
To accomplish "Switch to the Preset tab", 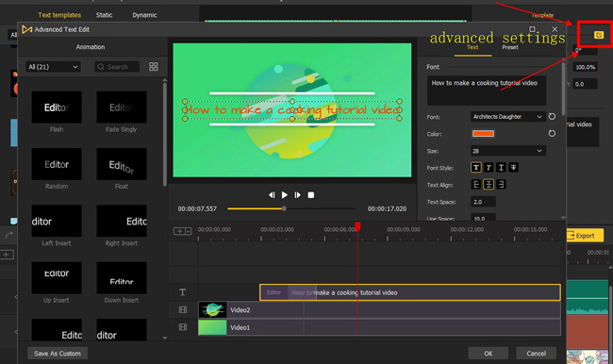I will pyautogui.click(x=510, y=47).
